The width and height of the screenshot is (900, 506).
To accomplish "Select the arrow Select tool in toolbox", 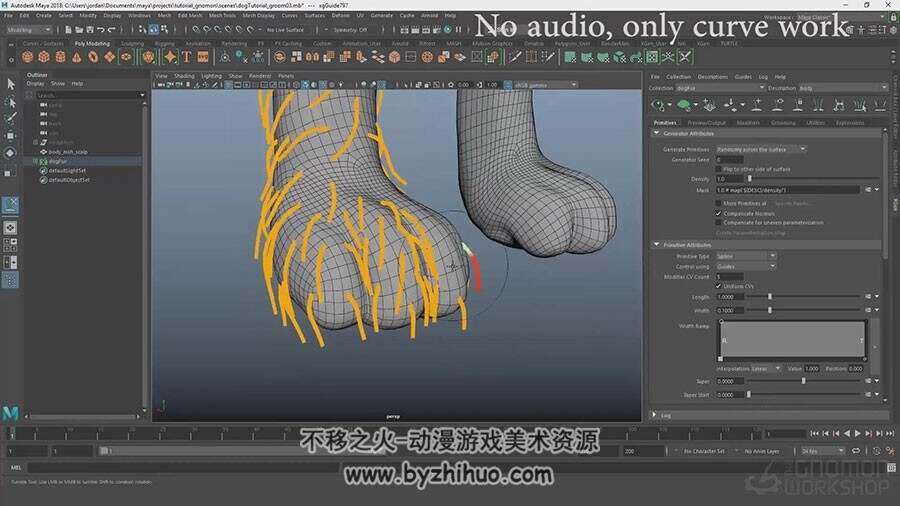I will (10, 84).
